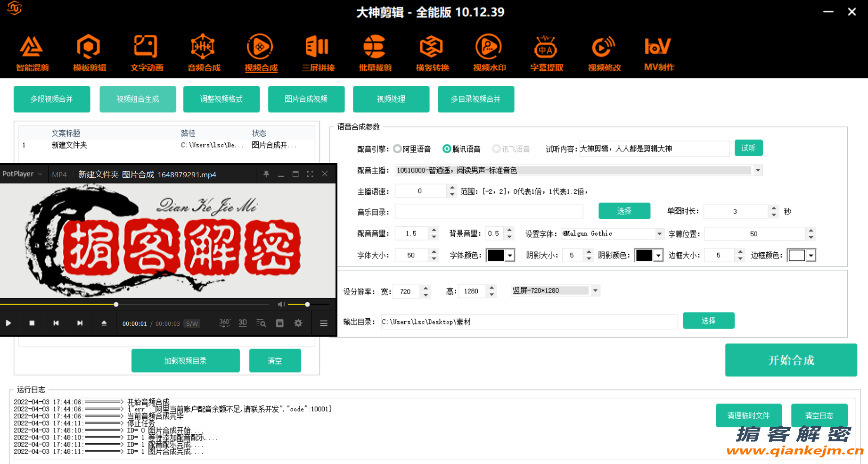
Task: Open PotPlayer chapter/bookmark icon
Action: (280, 323)
